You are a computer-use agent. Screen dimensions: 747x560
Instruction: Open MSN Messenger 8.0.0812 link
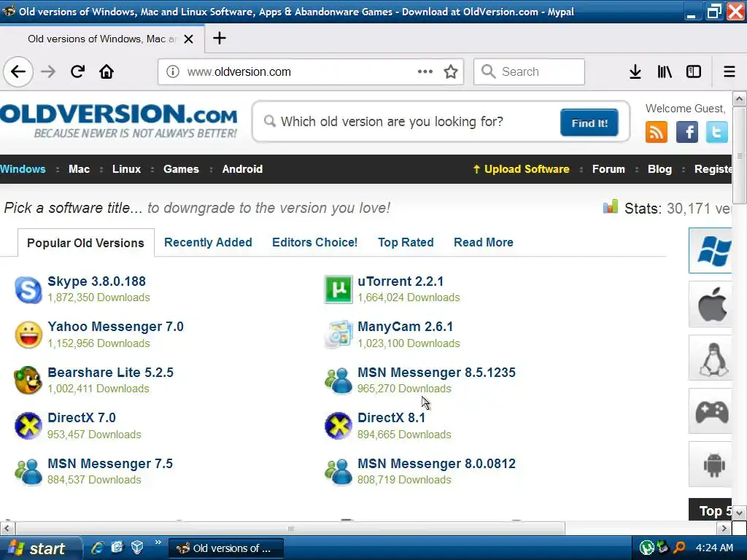tap(436, 464)
